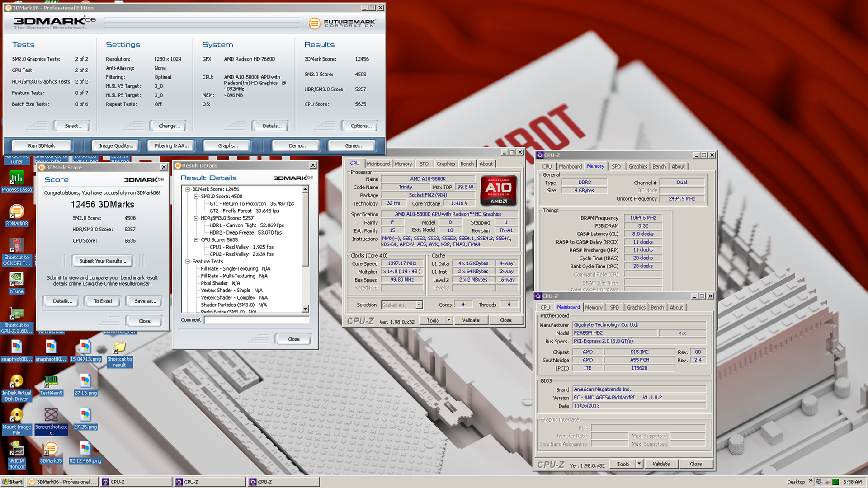This screenshot has width=868, height=488.
Task: Collapse the 3DMark Score tree node
Action: pos(188,189)
